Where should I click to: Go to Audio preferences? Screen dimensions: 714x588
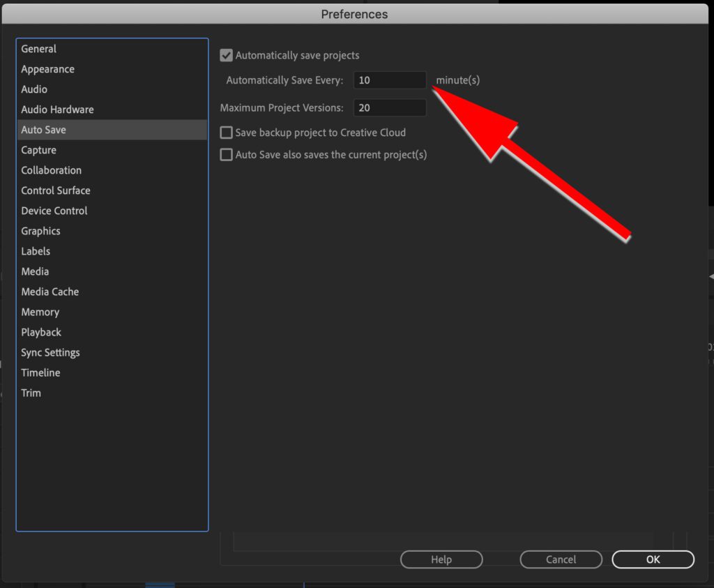point(112,89)
